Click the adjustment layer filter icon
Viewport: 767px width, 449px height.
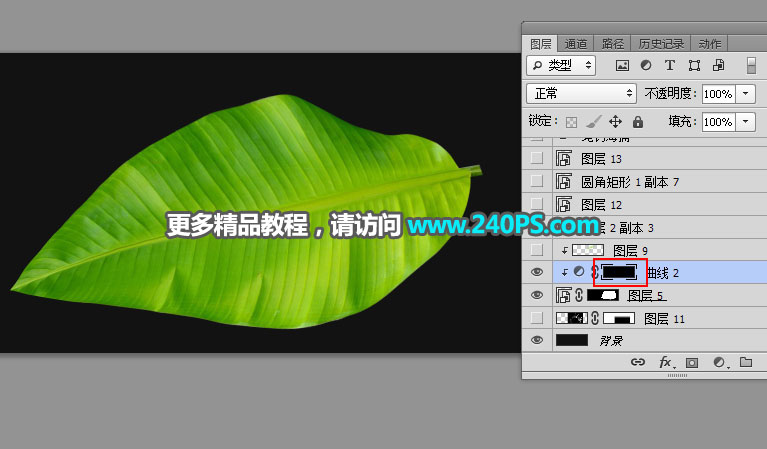(x=646, y=65)
